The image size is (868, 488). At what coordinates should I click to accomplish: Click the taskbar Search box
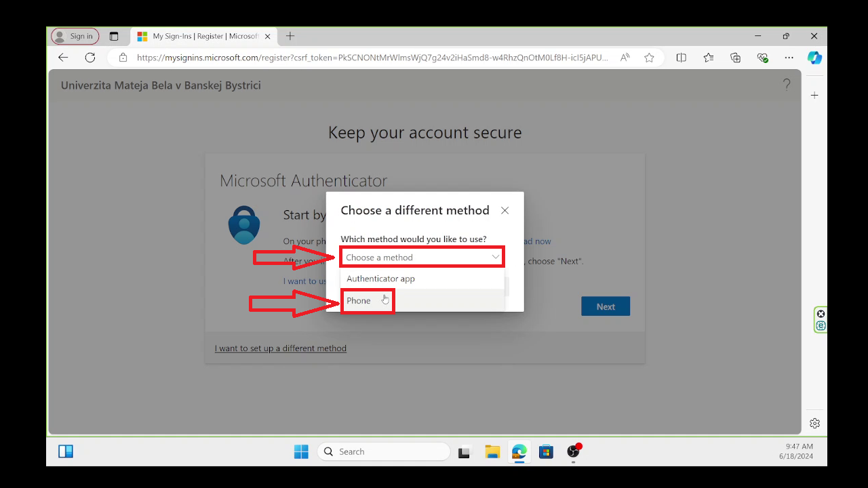point(384,451)
